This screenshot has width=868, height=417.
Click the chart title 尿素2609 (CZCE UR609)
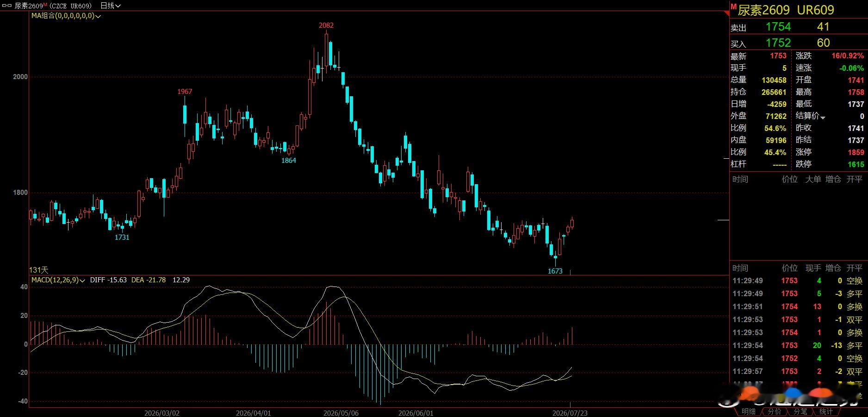pyautogui.click(x=53, y=6)
